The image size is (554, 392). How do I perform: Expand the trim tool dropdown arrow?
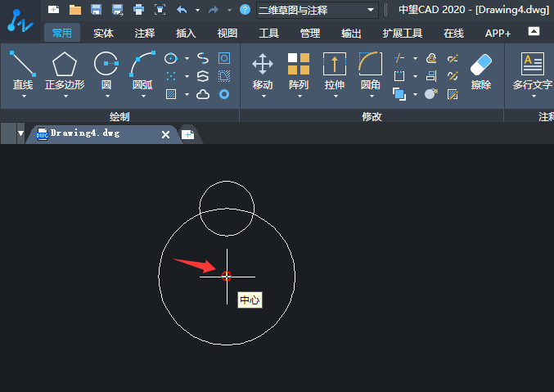[x=415, y=58]
